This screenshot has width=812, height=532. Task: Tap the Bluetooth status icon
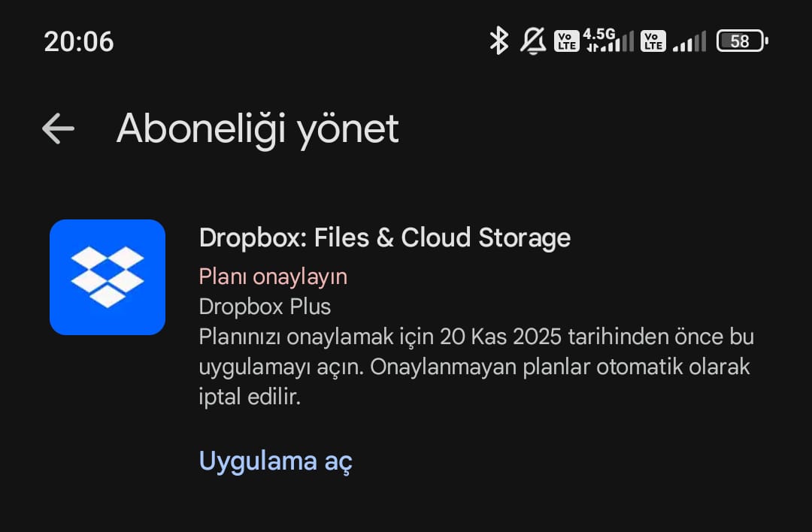[x=498, y=41]
